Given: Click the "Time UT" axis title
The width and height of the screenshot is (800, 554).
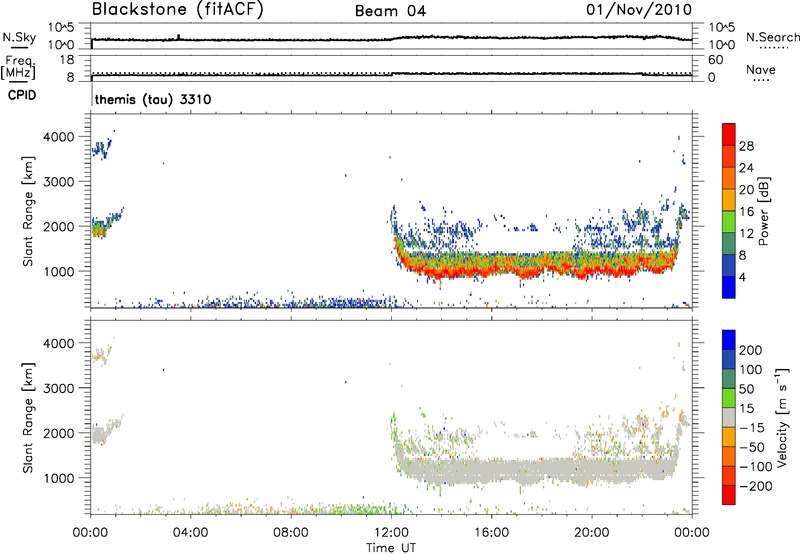Looking at the screenshot, I should pyautogui.click(x=391, y=548).
